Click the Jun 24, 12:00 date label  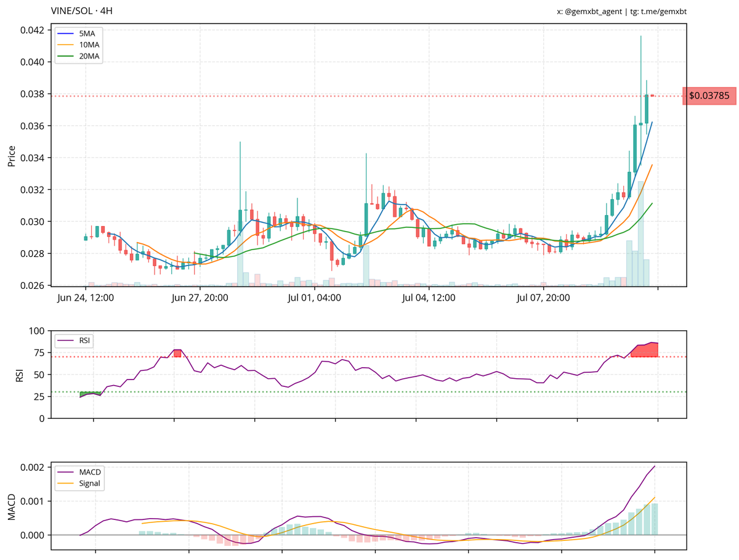coord(84,299)
